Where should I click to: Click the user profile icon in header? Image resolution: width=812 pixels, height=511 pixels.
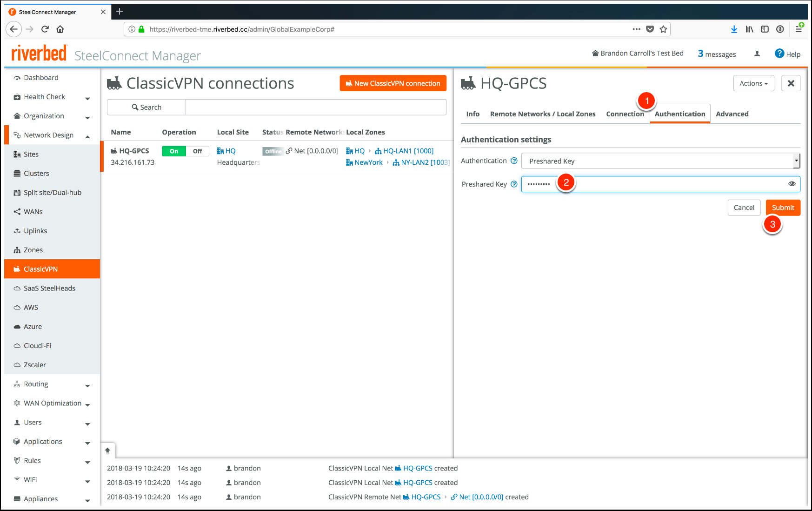coord(757,54)
